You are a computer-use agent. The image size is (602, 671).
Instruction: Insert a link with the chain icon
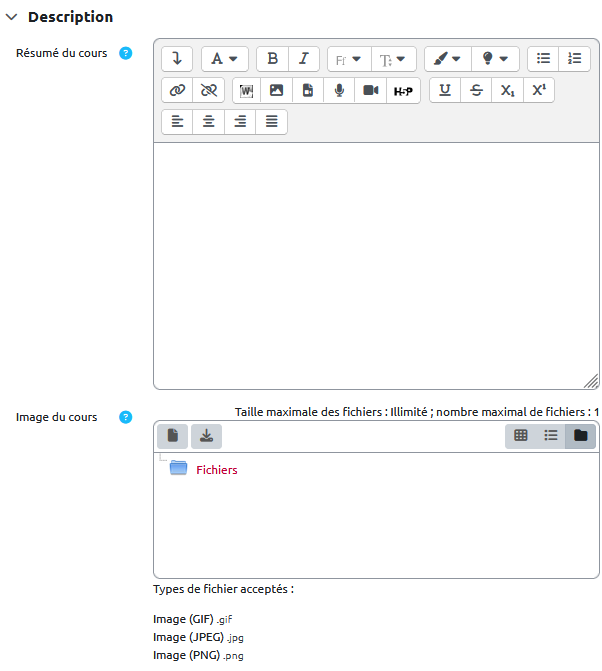178,91
